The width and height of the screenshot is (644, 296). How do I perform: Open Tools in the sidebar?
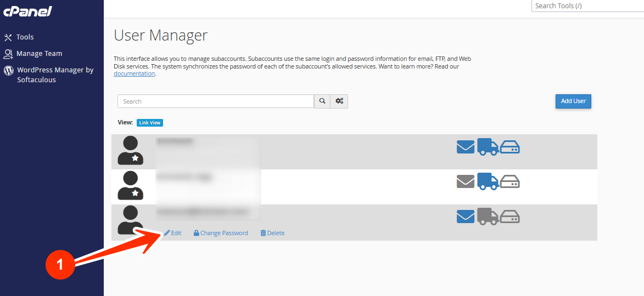[25, 37]
